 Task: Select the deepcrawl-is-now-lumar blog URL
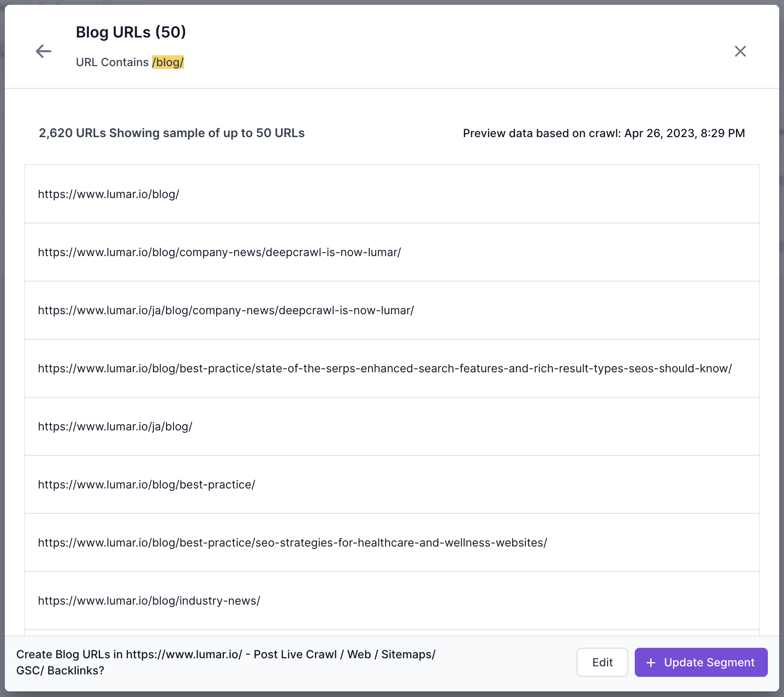click(x=219, y=253)
